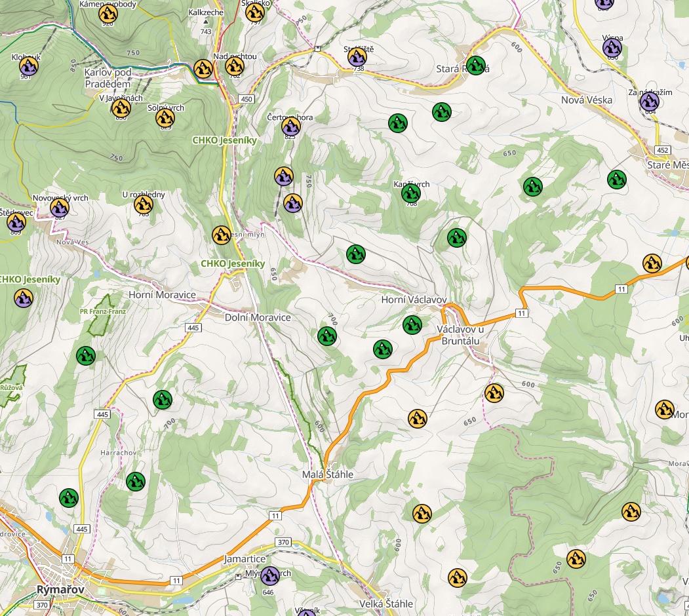The image size is (689, 616).
Task: Click the Nová Véska village label
Action: coord(587,100)
